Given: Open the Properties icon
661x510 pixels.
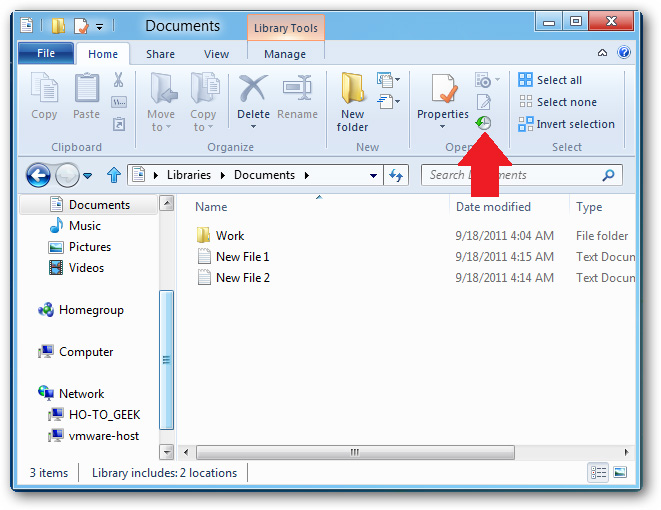Looking at the screenshot, I should click(x=443, y=88).
